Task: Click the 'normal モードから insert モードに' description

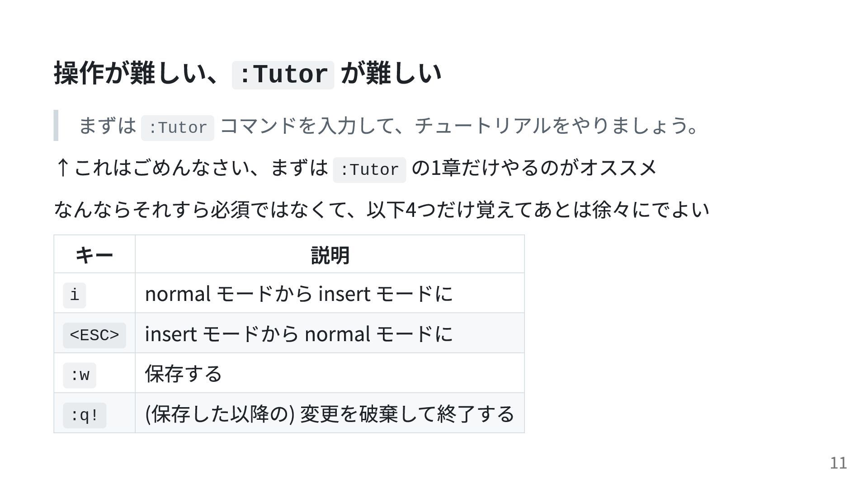Action: [299, 294]
